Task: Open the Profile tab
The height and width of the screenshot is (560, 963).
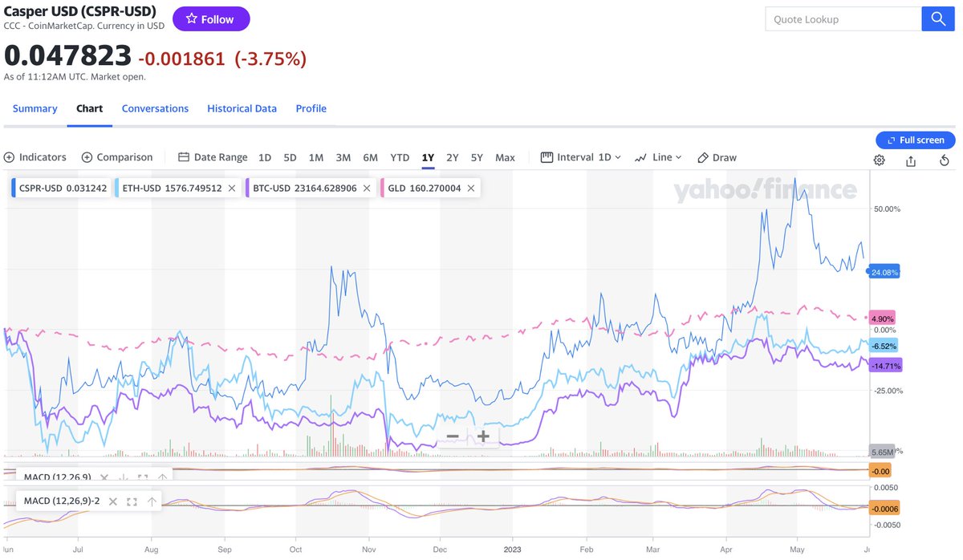Action: pos(311,108)
